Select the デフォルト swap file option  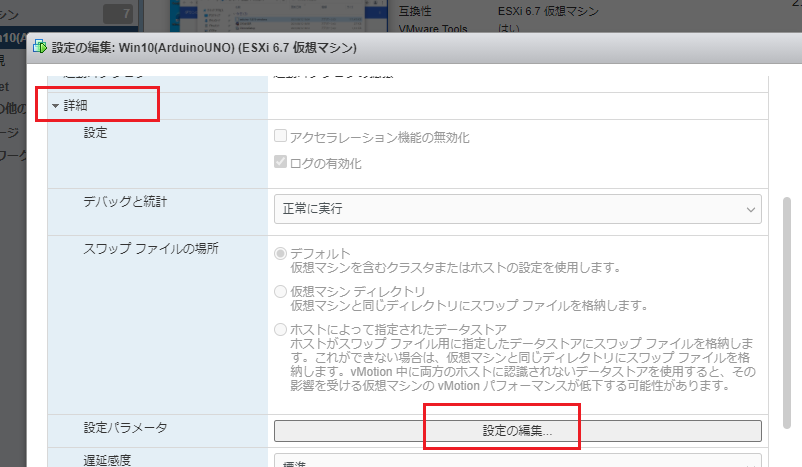281,254
